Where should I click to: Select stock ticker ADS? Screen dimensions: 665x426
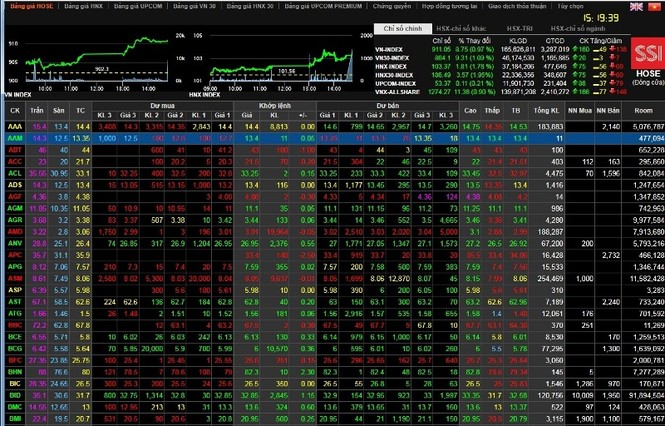15,185
